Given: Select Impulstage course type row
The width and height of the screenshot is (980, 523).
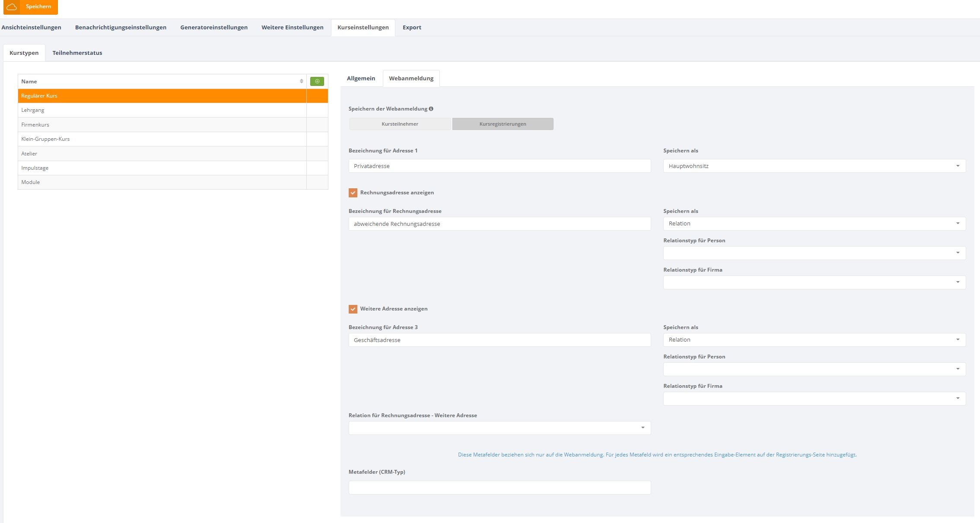Looking at the screenshot, I should coord(173,168).
